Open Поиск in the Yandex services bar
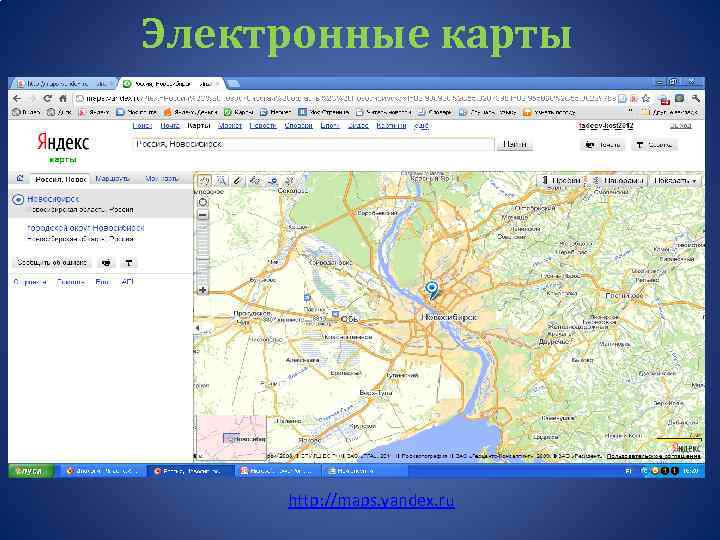 (142, 125)
